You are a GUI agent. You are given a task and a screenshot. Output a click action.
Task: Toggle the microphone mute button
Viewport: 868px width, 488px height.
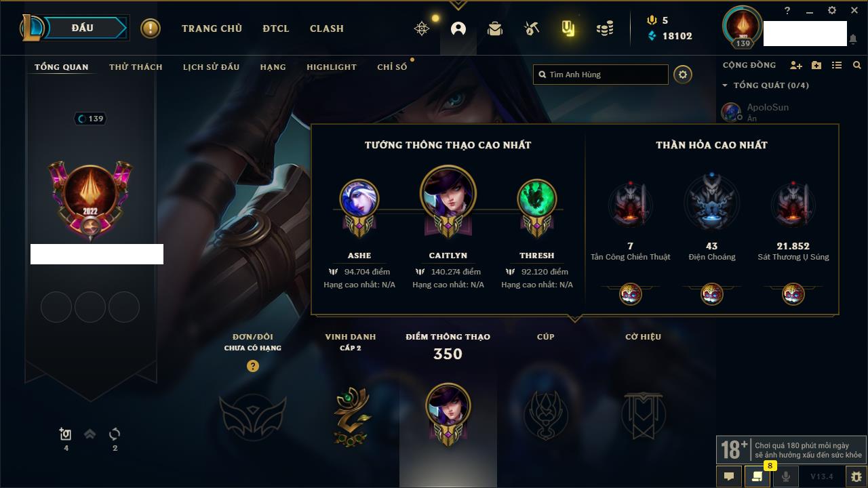click(786, 476)
